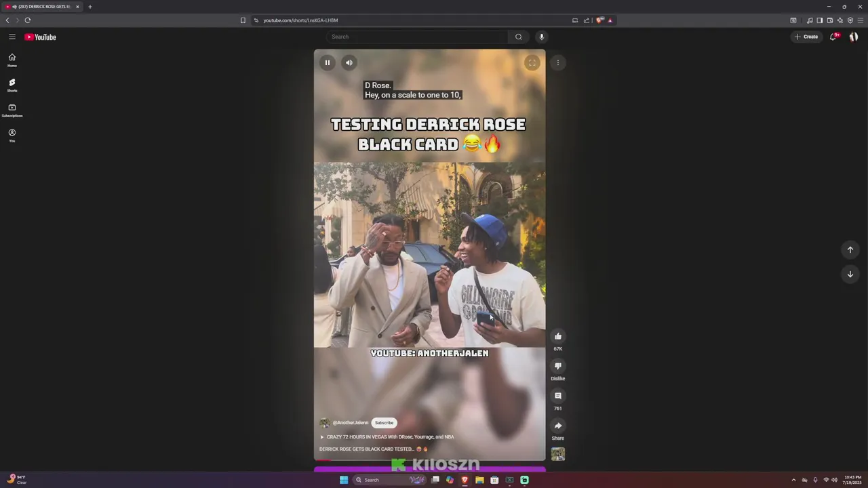Open Task View on the taskbar
868x488 pixels.
click(435, 480)
